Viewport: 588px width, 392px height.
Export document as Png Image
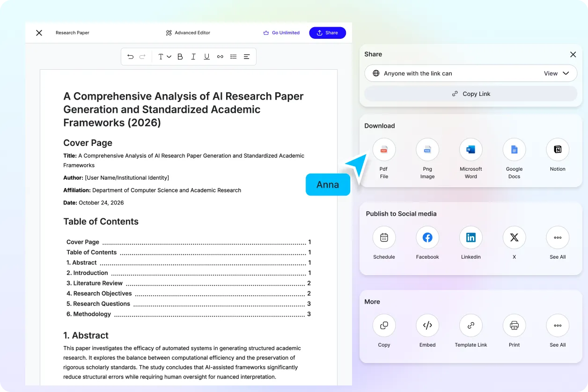coord(427,149)
